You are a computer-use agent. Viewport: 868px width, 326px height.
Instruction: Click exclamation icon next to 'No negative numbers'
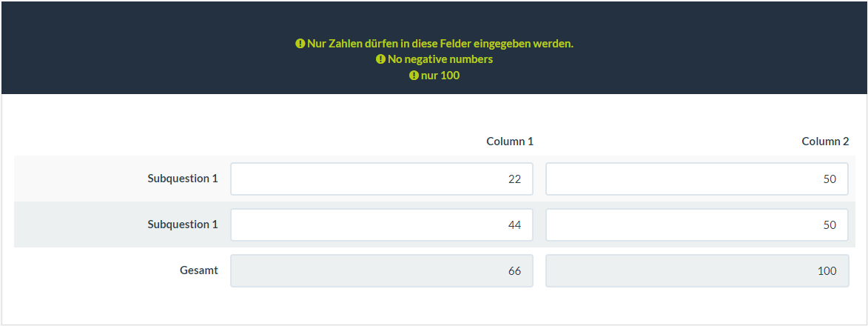380,59
